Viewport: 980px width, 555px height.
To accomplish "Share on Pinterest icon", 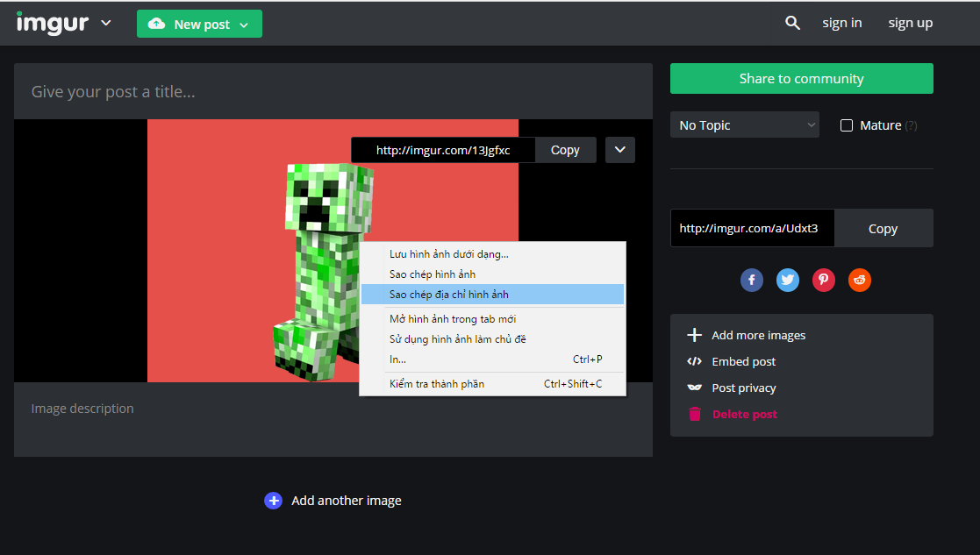I will (824, 280).
